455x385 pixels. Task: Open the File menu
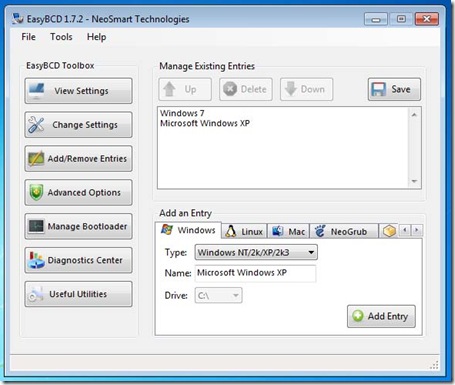tap(28, 37)
